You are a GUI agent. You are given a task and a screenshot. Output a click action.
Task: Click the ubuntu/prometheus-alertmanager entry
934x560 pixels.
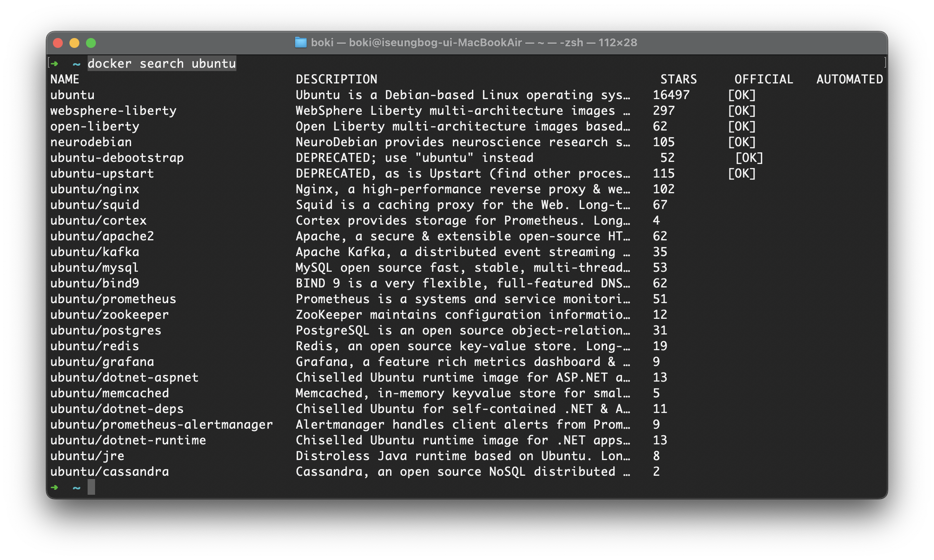point(162,425)
